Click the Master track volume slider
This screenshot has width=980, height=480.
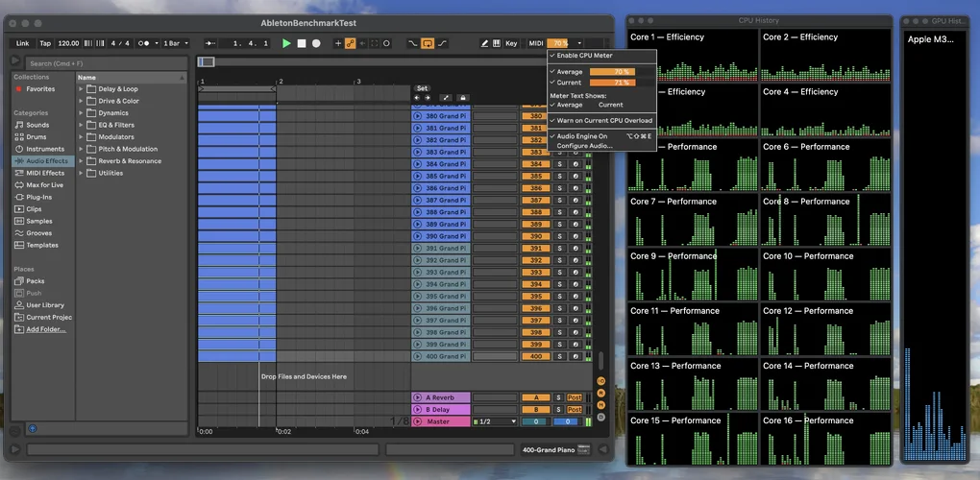point(535,421)
